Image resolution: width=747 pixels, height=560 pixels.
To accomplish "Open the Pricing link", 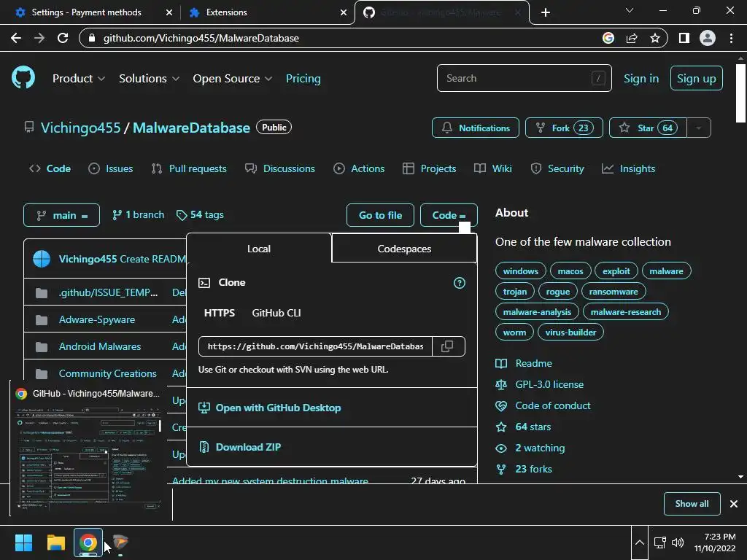I will click(303, 79).
